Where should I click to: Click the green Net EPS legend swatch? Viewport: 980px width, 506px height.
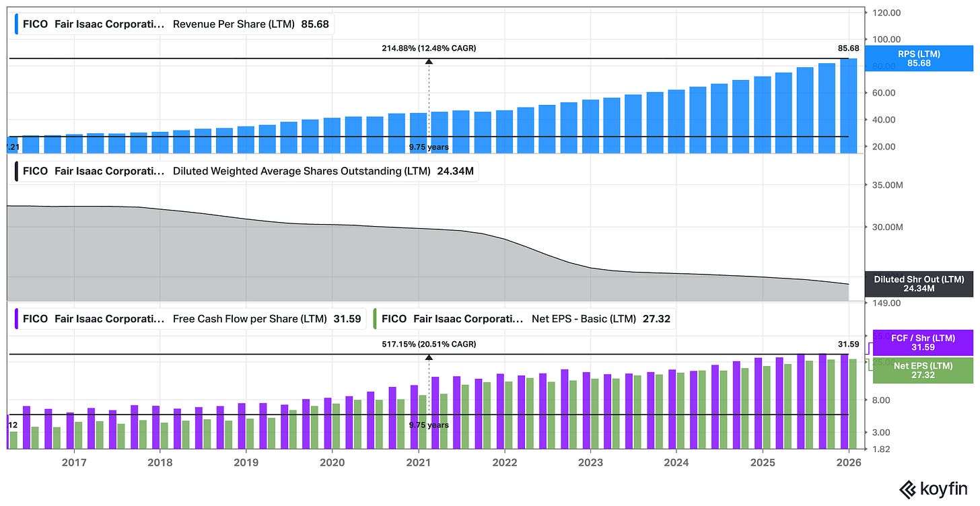375,318
